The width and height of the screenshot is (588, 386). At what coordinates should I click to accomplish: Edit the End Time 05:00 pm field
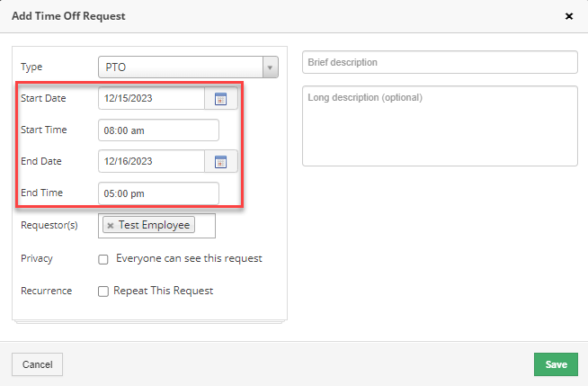[158, 193]
